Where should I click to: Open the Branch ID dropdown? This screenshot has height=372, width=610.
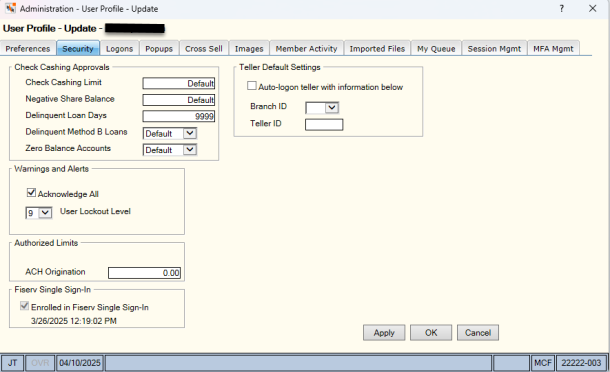point(332,107)
